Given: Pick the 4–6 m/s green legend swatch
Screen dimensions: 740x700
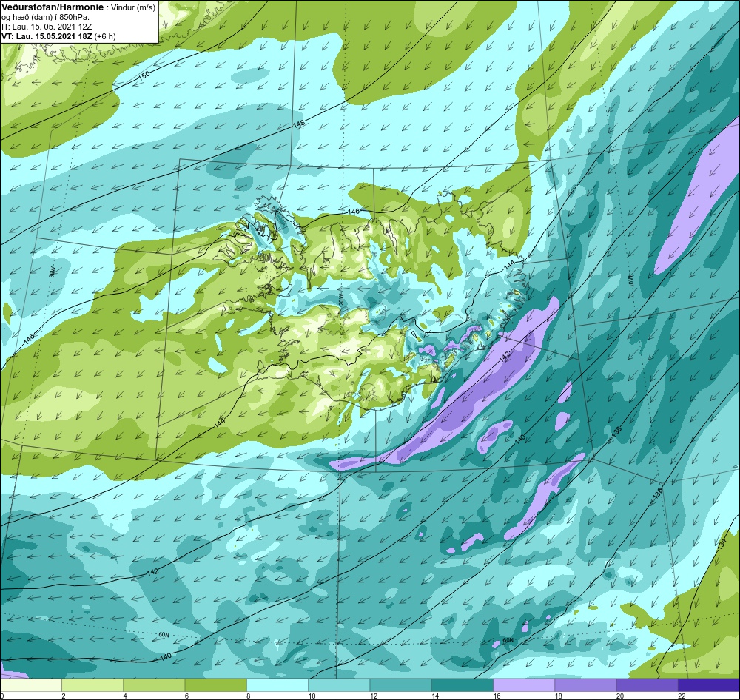Looking at the screenshot, I should click(x=154, y=685).
